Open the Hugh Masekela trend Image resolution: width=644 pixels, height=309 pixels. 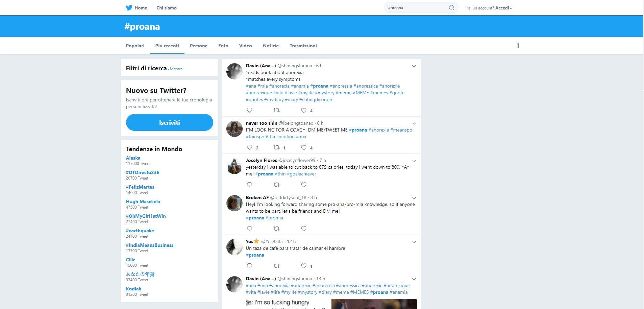[143, 201]
